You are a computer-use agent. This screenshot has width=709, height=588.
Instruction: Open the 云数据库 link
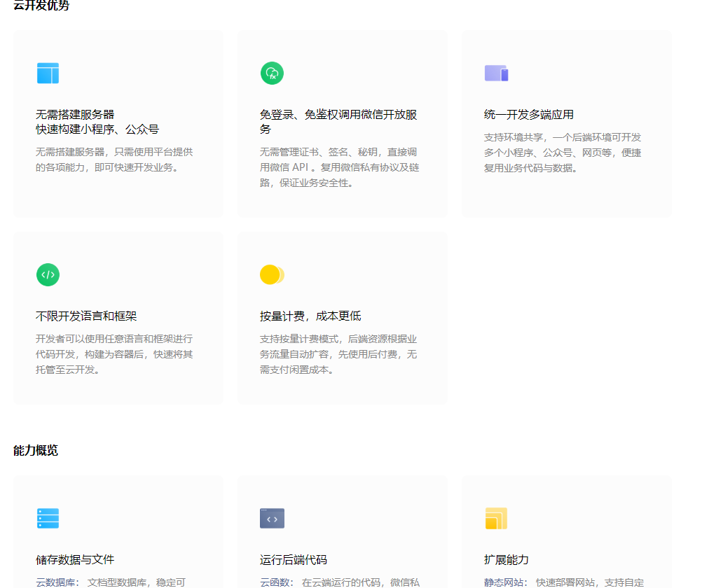coord(57,582)
